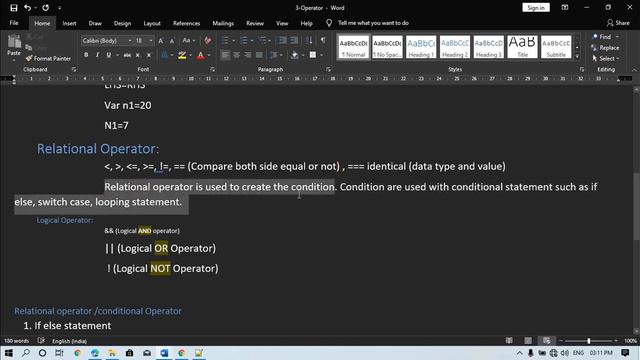Align text left

(x=225, y=55)
